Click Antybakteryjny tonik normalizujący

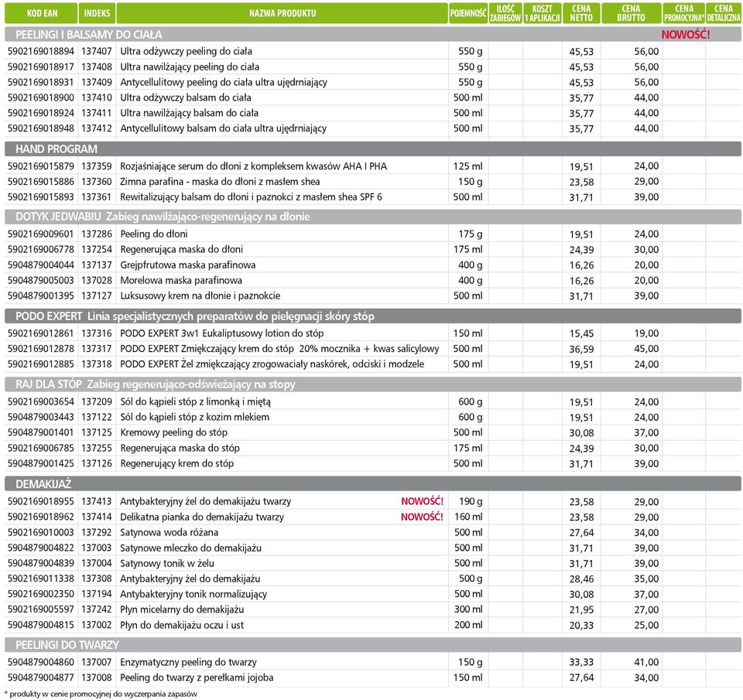[x=193, y=594]
